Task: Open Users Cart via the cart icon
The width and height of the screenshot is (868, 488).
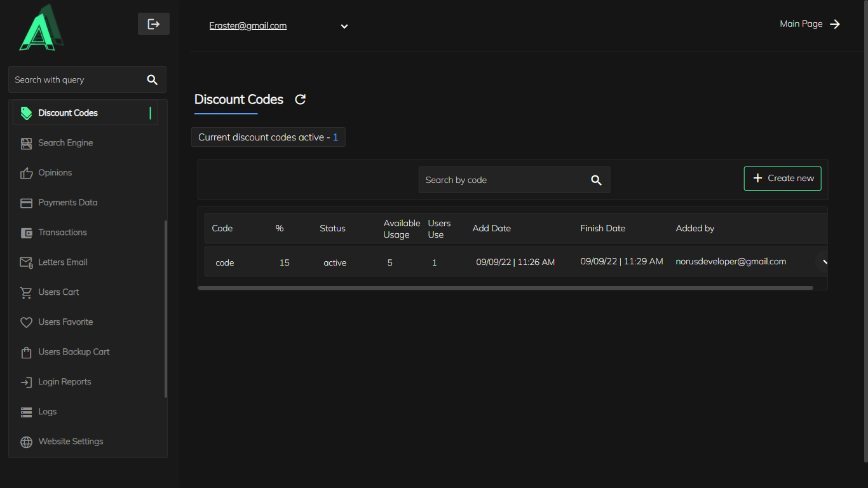Action: pyautogui.click(x=26, y=292)
